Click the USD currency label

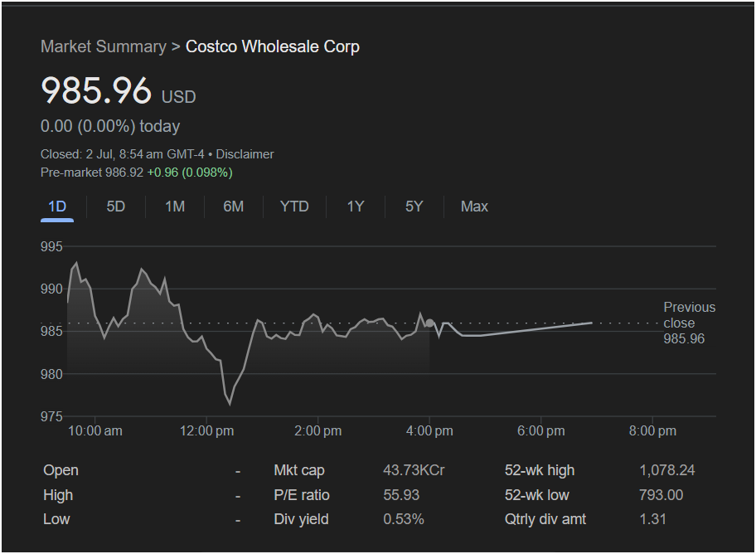(179, 97)
